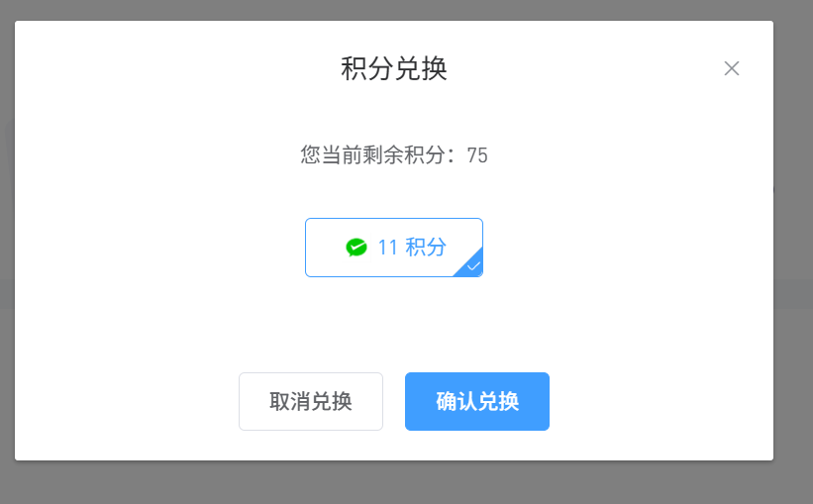Click the dimmed backdrop left of the dialog
The height and width of the screenshot is (504, 813).
[7, 249]
